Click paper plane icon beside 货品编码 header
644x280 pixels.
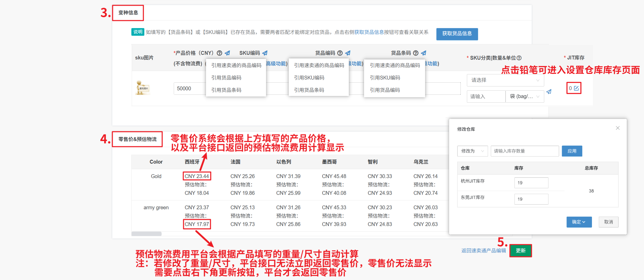pyautogui.click(x=348, y=53)
